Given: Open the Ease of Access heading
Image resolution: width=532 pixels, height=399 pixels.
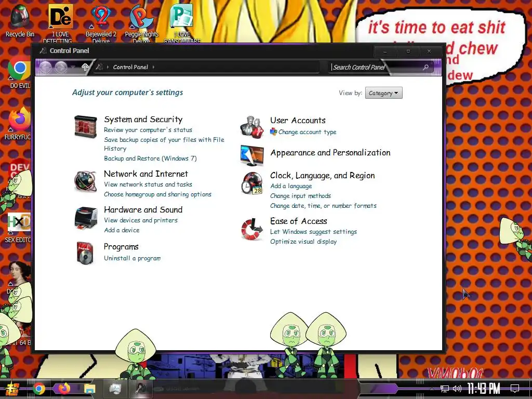Looking at the screenshot, I should pyautogui.click(x=299, y=221).
